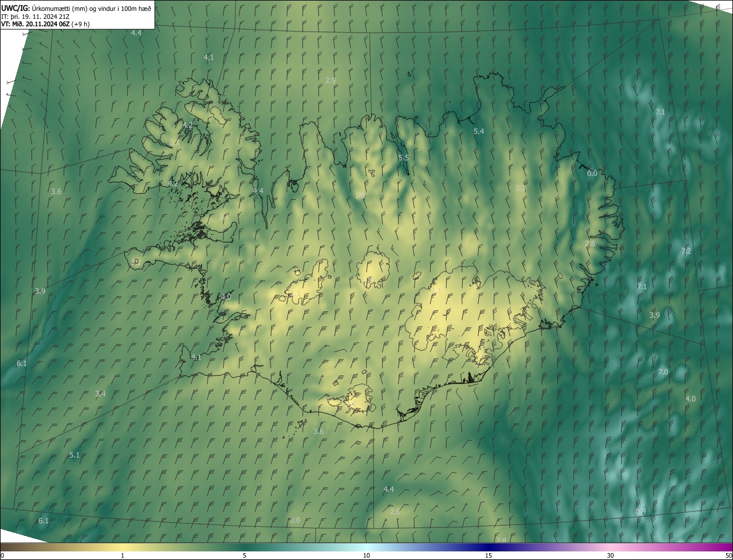The width and height of the screenshot is (733, 560).
Task: Pick the 6.0 value on the map
Action: point(592,173)
